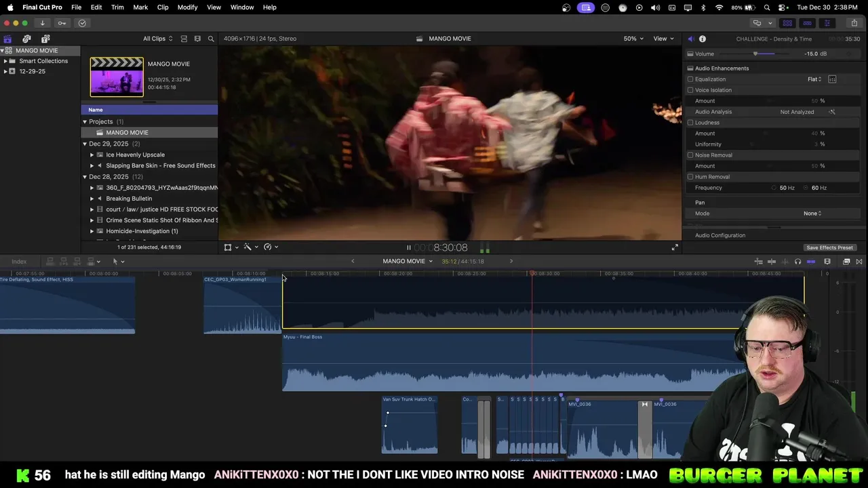The height and width of the screenshot is (488, 868).
Task: Open the Equalization graphic EQ editor
Action: pyautogui.click(x=832, y=79)
